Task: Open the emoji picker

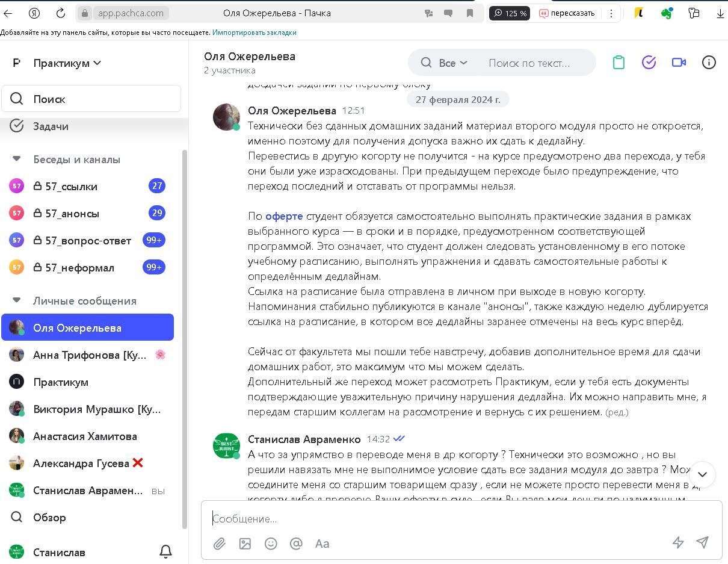Action: point(271,544)
